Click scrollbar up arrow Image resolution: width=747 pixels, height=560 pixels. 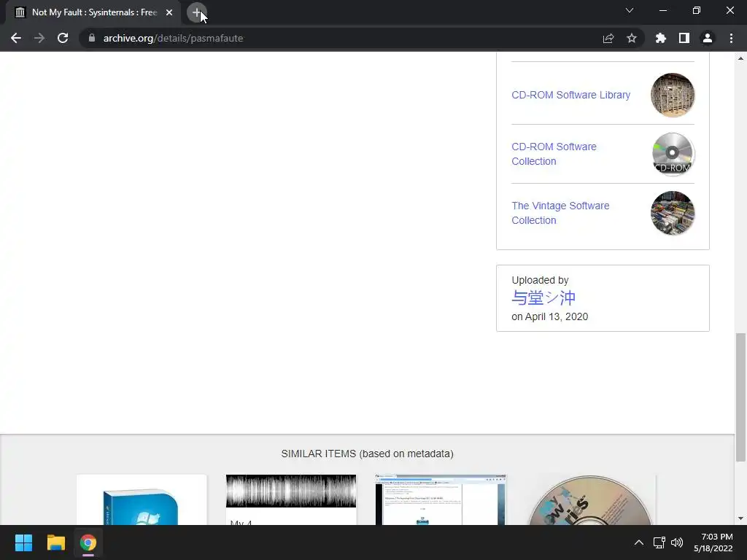click(x=740, y=58)
